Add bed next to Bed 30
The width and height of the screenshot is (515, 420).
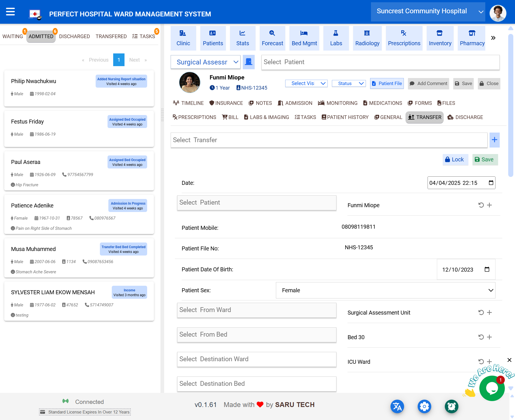click(x=490, y=337)
